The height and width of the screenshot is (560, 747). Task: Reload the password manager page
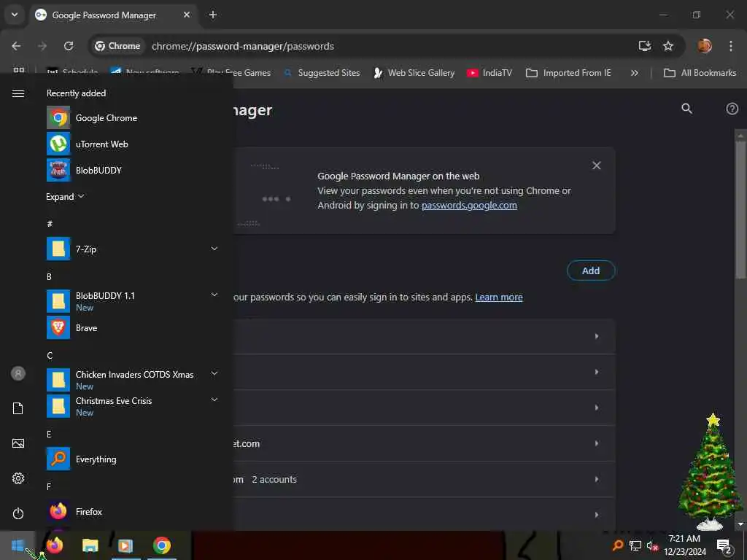[69, 46]
